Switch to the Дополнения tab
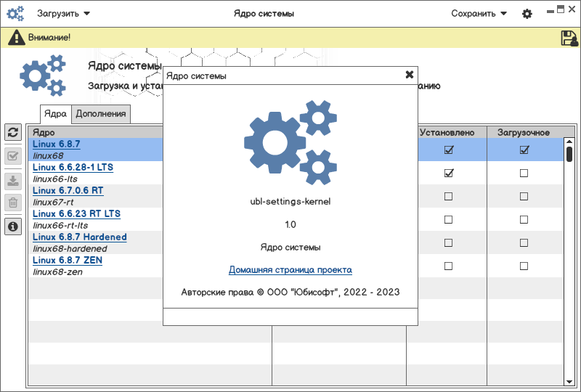The height and width of the screenshot is (392, 581). (x=102, y=113)
